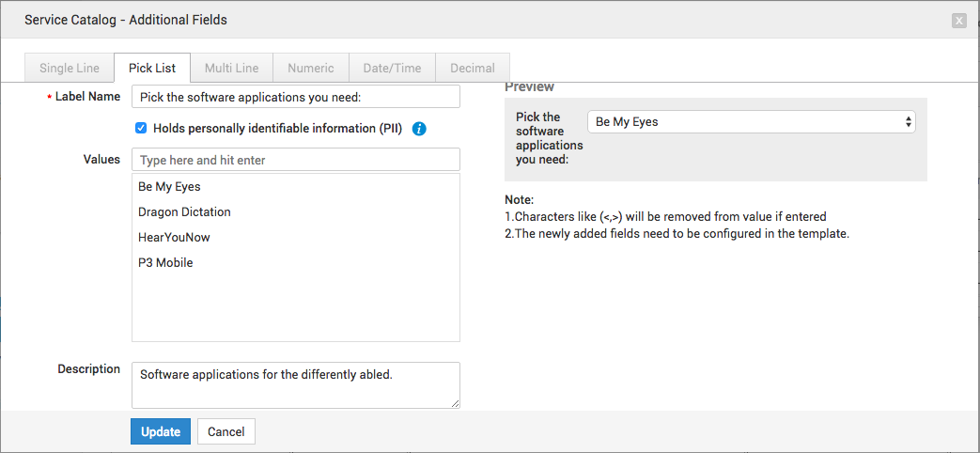Viewport: 980px width, 453px height.
Task: Select Be My Eyes in values list
Action: tap(169, 186)
